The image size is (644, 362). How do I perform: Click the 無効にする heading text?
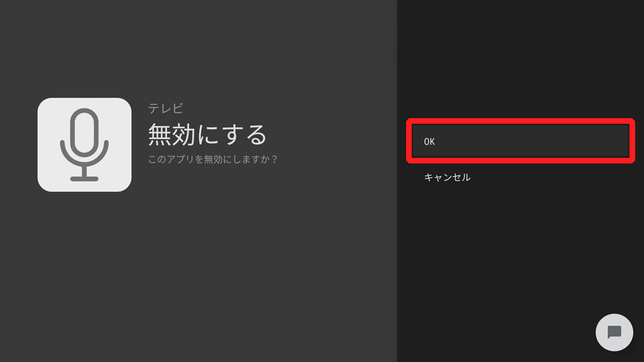coord(208,135)
